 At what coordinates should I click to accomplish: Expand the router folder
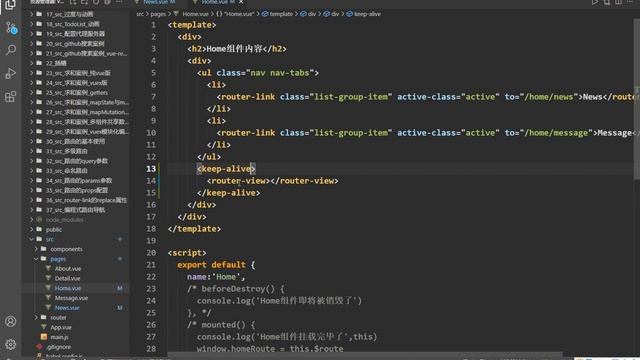tap(36, 318)
